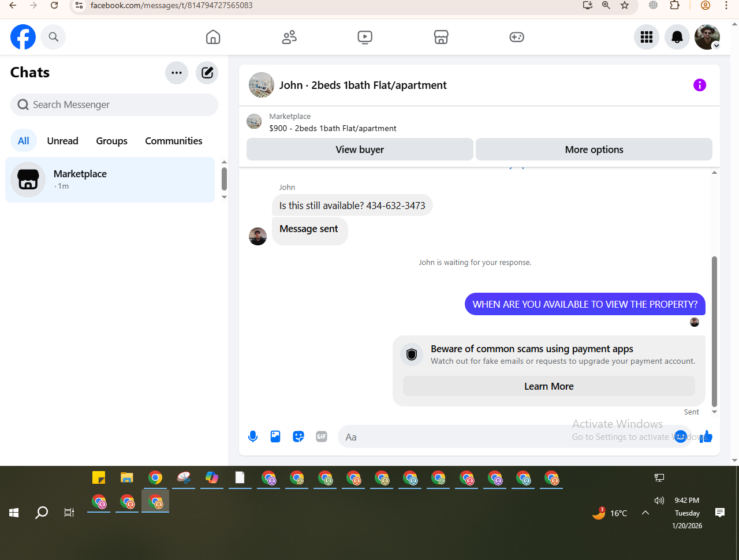739x560 pixels.
Task: Open the emoji picker in message box
Action: coord(681,436)
